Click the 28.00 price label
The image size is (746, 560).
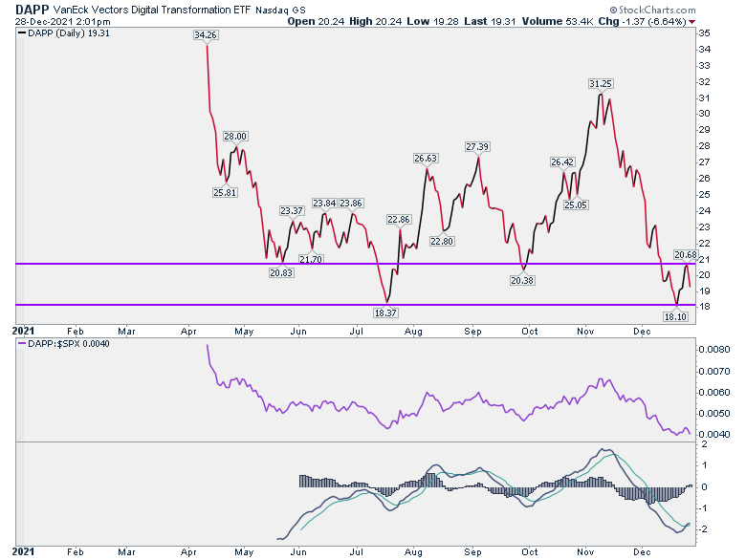pos(235,137)
